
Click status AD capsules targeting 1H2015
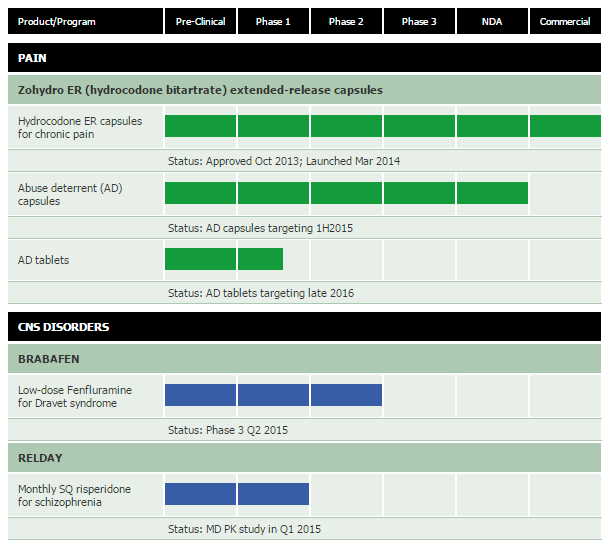coord(260,228)
